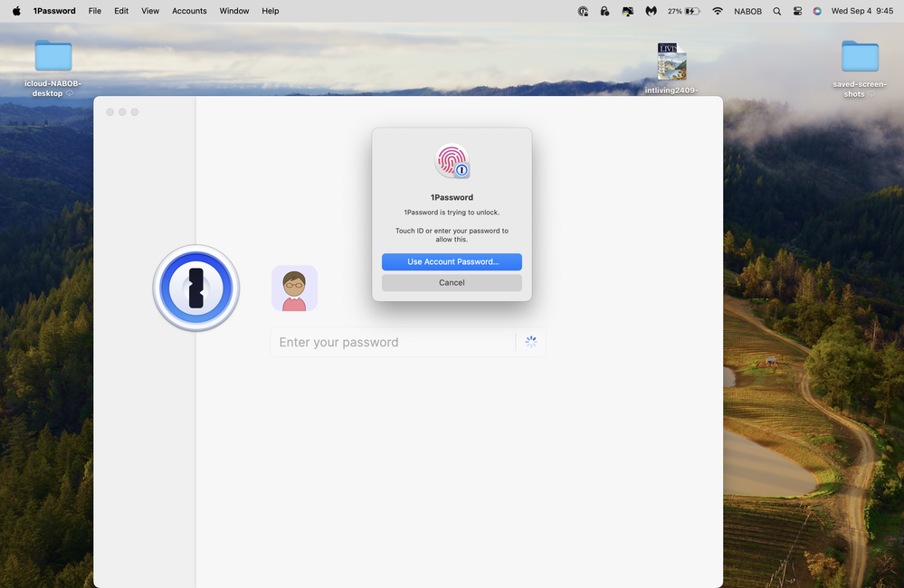Open the Accounts menu
Image resolution: width=904 pixels, height=588 pixels.
pos(189,11)
